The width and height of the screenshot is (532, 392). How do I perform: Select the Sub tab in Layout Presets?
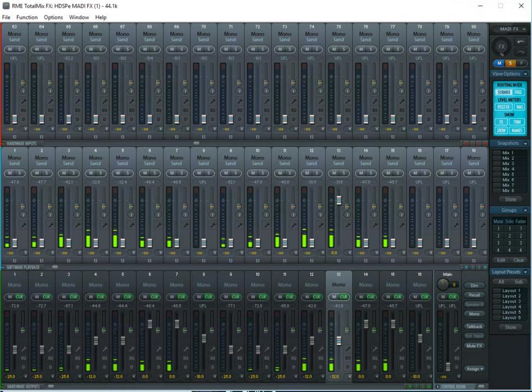pyautogui.click(x=518, y=282)
